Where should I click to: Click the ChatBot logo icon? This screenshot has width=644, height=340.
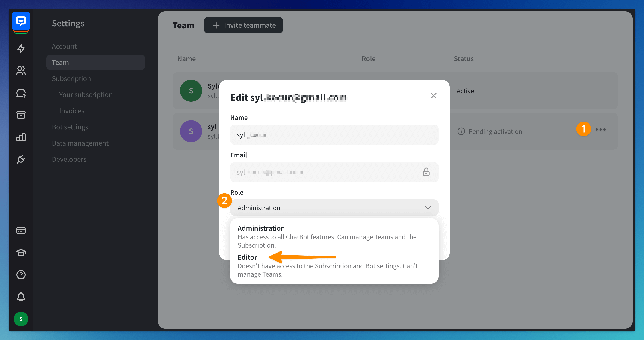point(21,21)
